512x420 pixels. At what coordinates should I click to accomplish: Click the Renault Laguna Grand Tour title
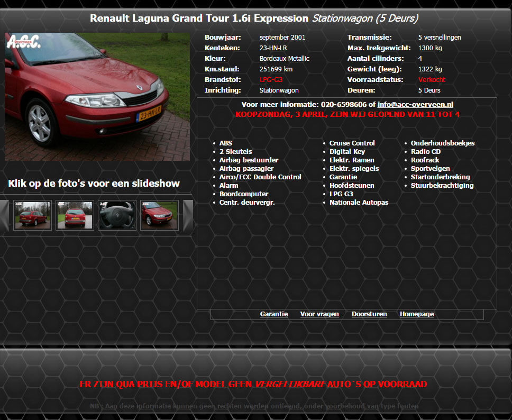(x=199, y=19)
